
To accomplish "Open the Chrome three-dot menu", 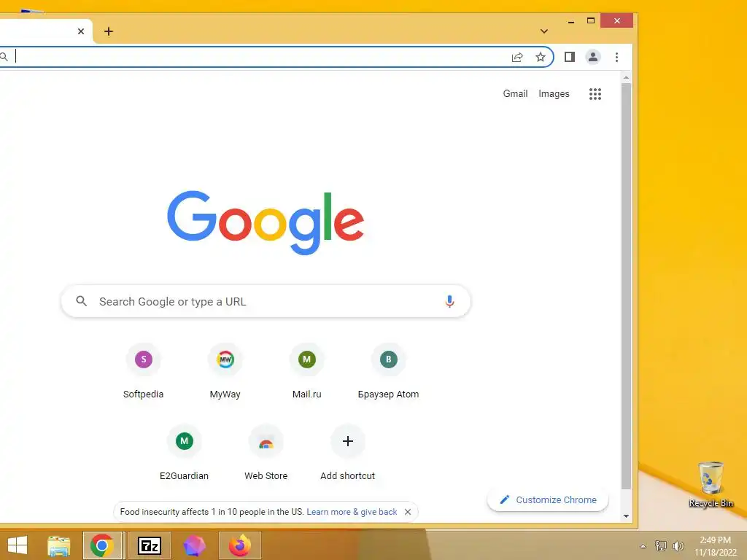I will [616, 57].
